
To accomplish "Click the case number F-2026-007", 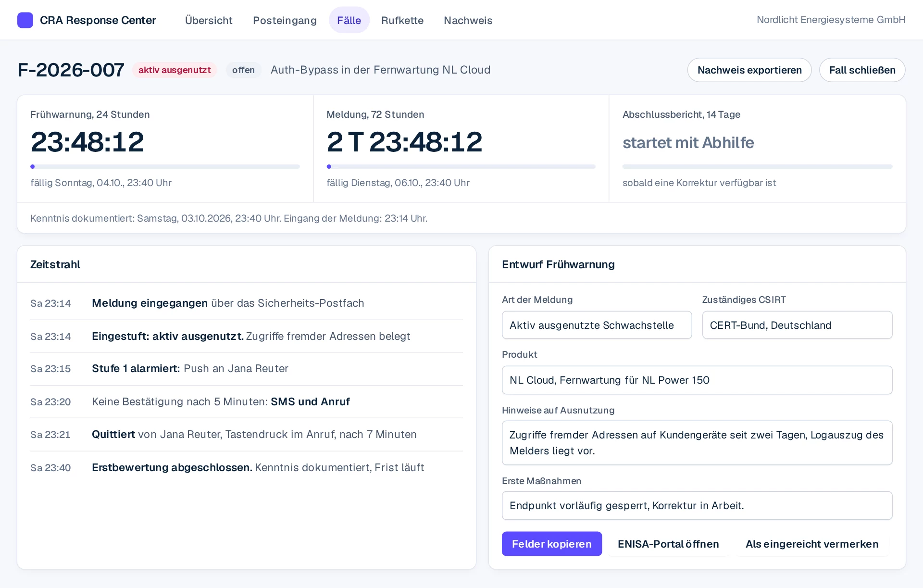I will (x=71, y=70).
